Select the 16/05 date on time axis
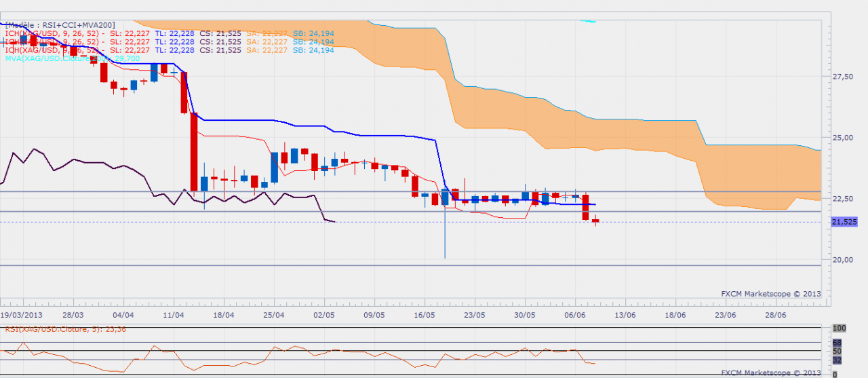 click(424, 316)
